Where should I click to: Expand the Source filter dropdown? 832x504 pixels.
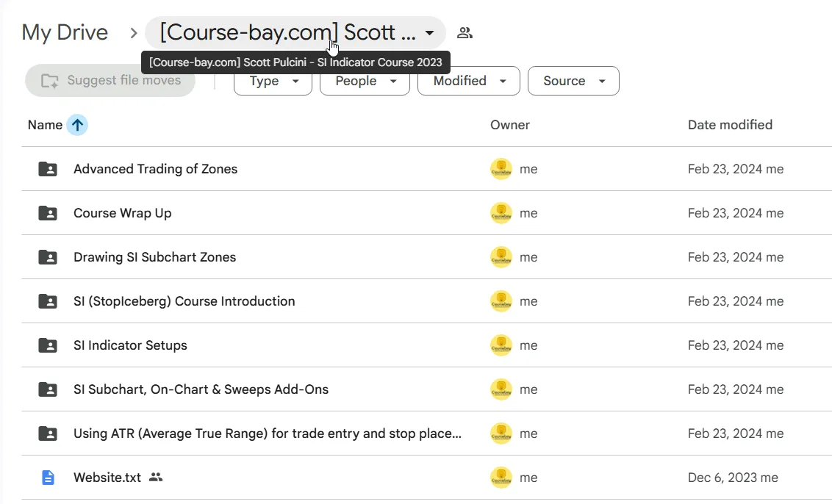[573, 81]
